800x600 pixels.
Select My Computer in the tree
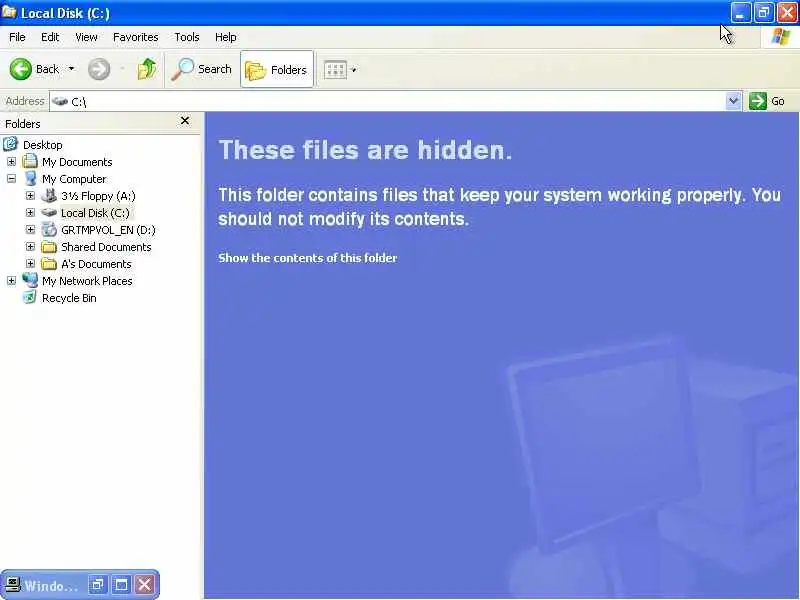tap(74, 179)
